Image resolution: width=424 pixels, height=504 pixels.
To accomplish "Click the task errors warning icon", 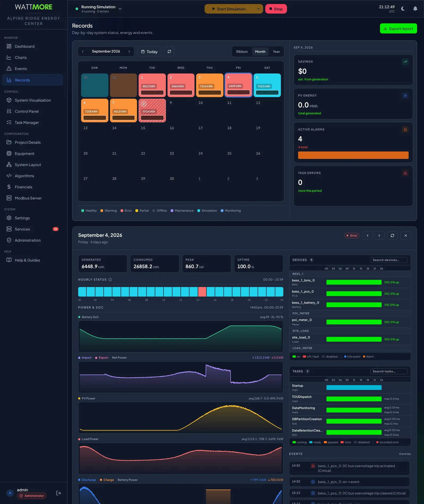I will [405, 173].
